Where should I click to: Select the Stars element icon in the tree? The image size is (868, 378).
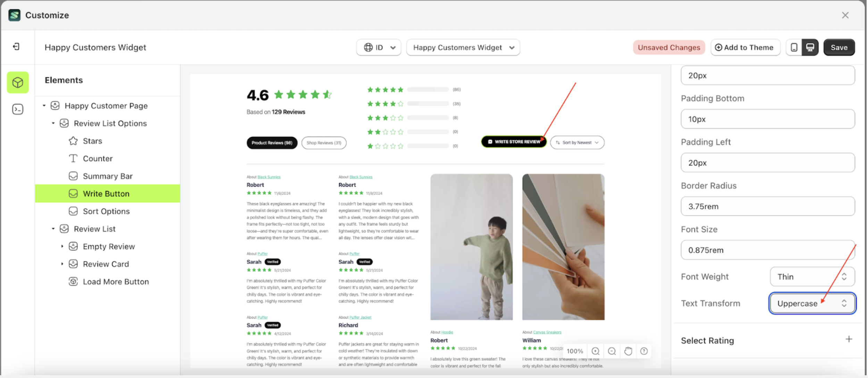[x=73, y=141]
